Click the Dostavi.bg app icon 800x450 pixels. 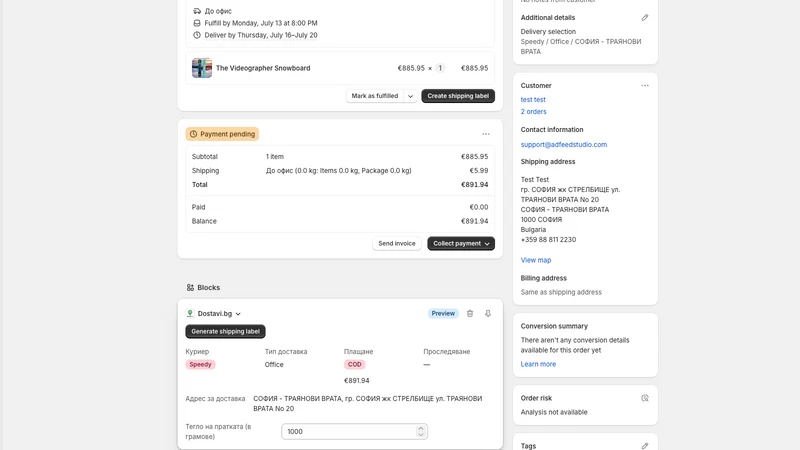[x=190, y=313]
